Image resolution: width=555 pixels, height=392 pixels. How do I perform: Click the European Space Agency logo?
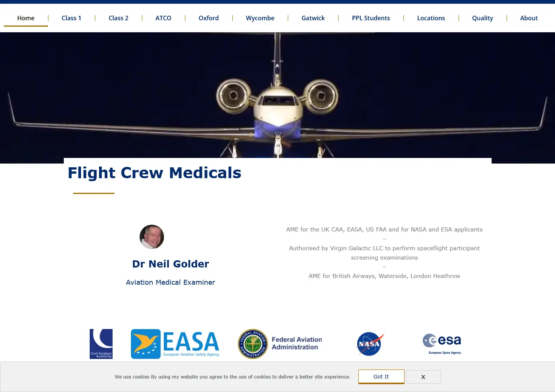442,344
